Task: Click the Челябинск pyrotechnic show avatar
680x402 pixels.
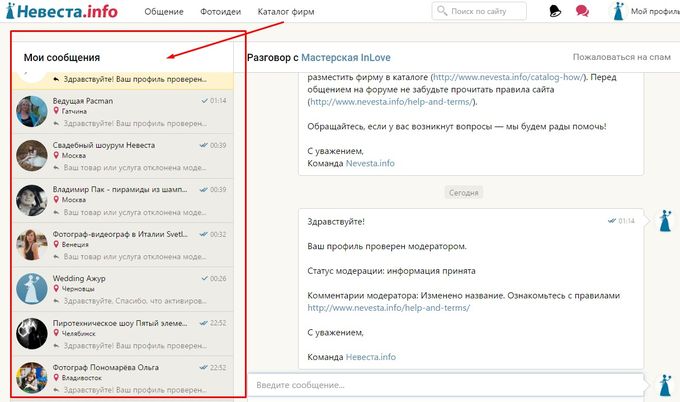Action: pos(32,334)
